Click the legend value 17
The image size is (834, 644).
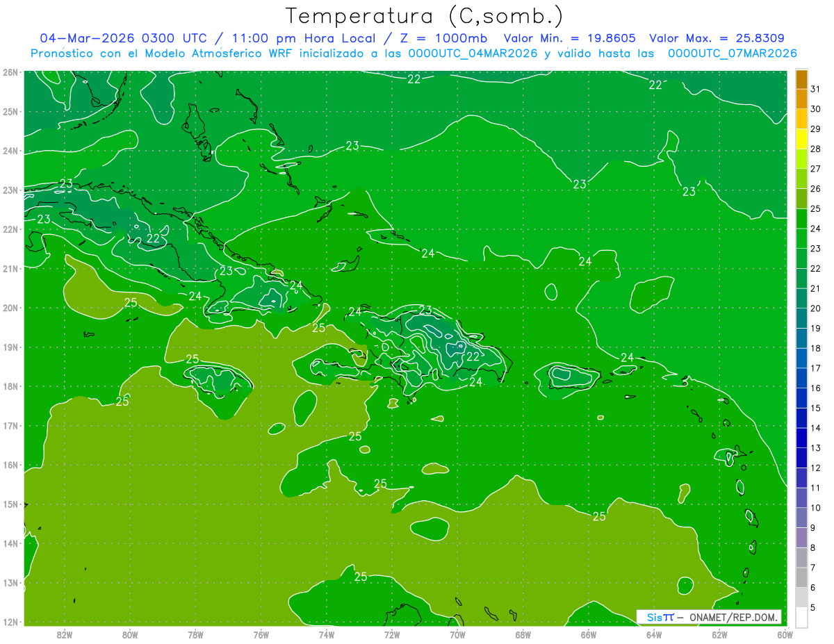pos(815,368)
